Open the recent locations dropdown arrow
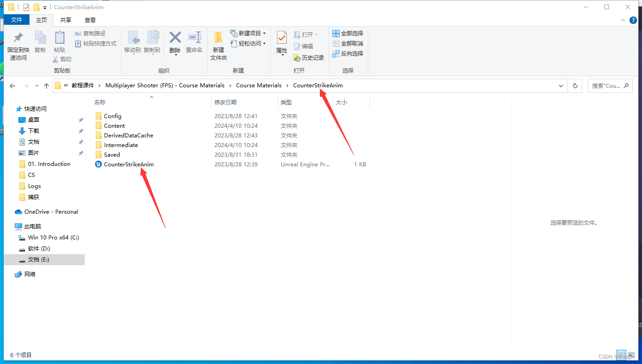This screenshot has width=642, height=364. click(37, 86)
